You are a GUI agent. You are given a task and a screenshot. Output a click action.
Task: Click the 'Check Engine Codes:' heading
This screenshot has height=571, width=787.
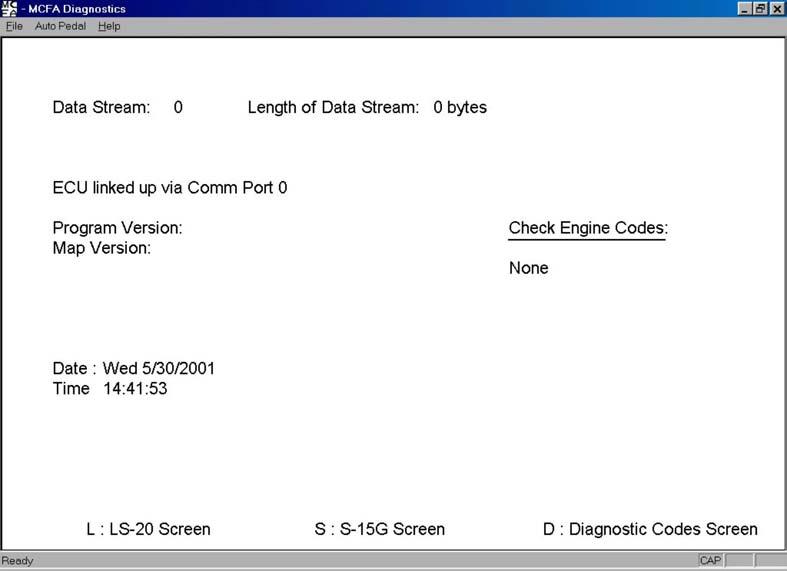coord(588,228)
